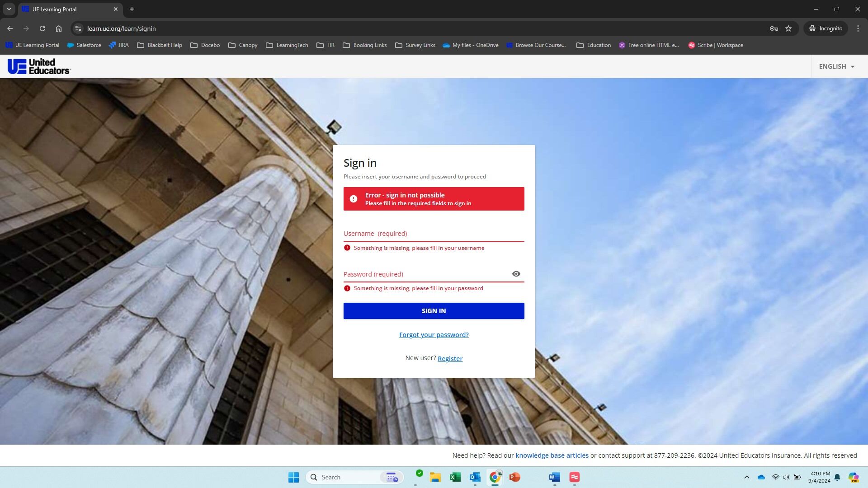Open the clock showing 4:10 PM

819,477
